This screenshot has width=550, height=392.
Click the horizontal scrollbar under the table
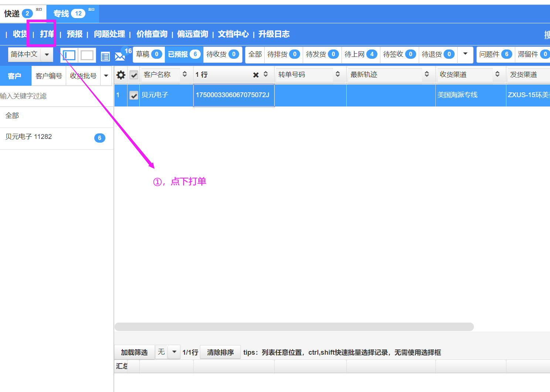click(294, 327)
